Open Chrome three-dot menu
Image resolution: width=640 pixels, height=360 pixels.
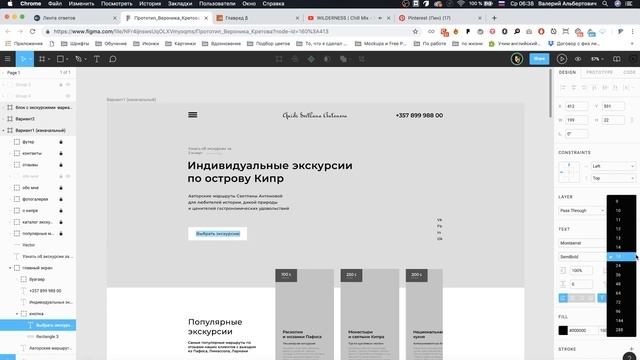tap(633, 31)
